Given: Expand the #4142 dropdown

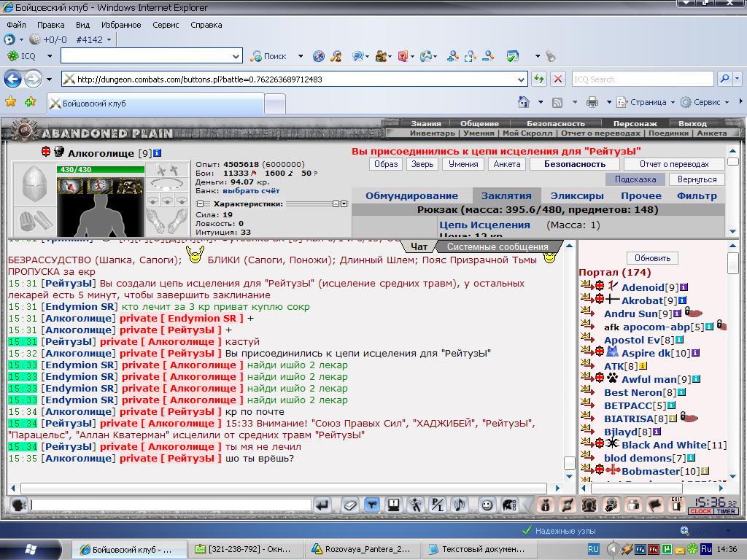Looking at the screenshot, I should pyautogui.click(x=109, y=40).
